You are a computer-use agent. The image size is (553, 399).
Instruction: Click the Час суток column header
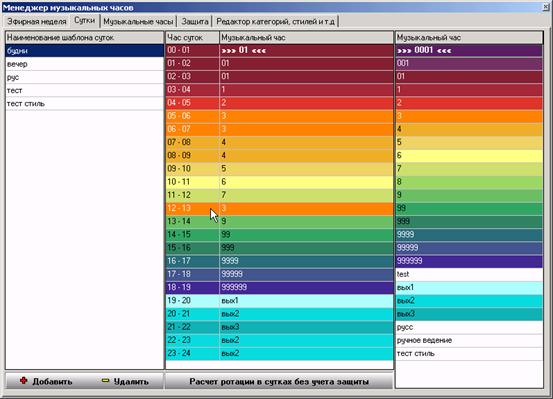(193, 37)
